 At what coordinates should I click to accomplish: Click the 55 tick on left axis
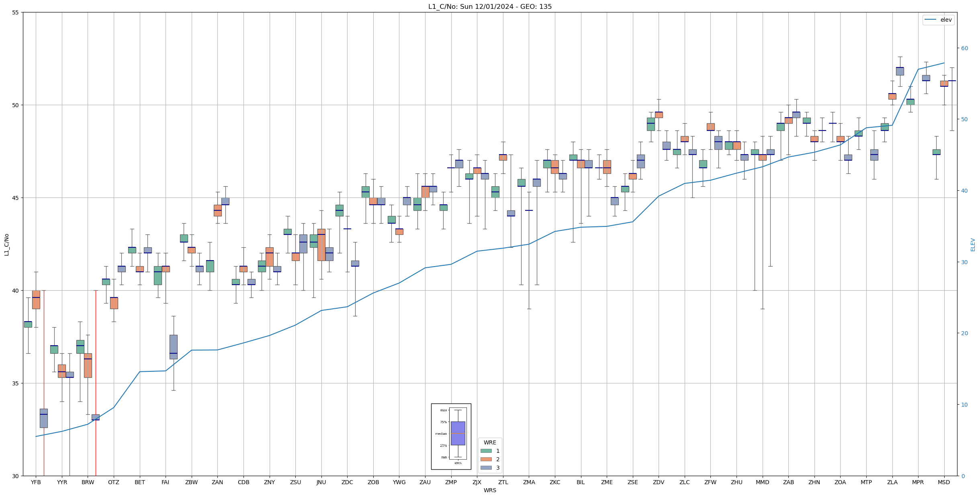(15, 12)
